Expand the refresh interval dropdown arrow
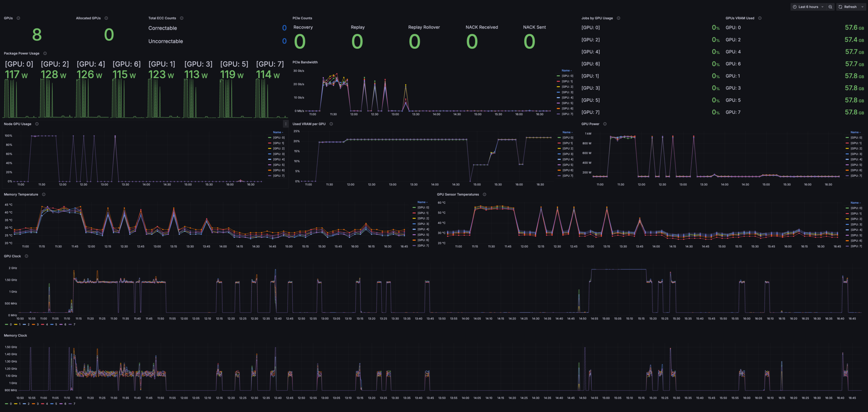This screenshot has height=412, width=868. pos(862,7)
